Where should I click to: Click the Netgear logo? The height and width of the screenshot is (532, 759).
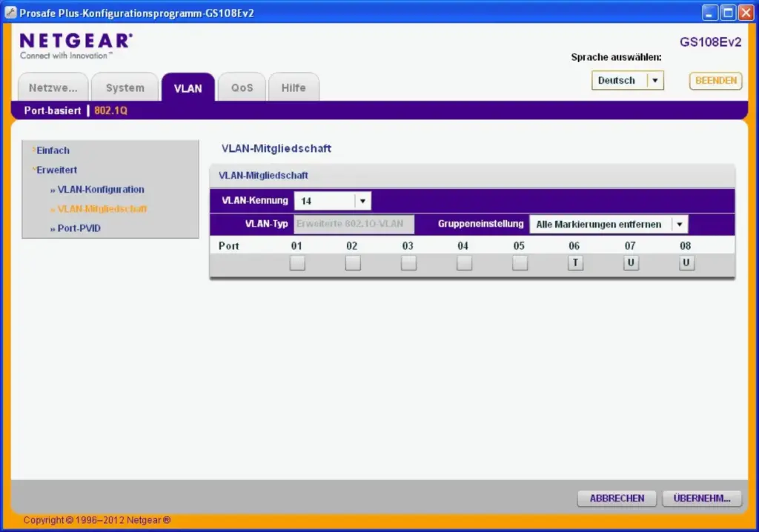[76, 44]
